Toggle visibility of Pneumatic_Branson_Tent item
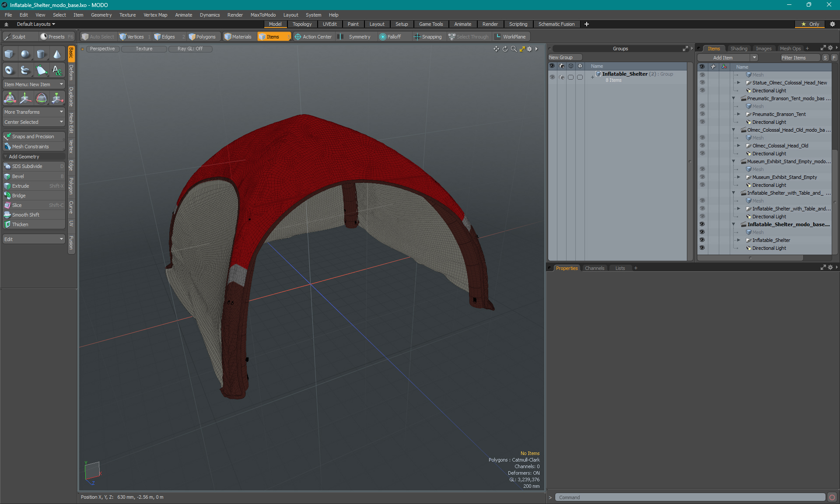Screen dimensions: 840x504 click(x=702, y=114)
